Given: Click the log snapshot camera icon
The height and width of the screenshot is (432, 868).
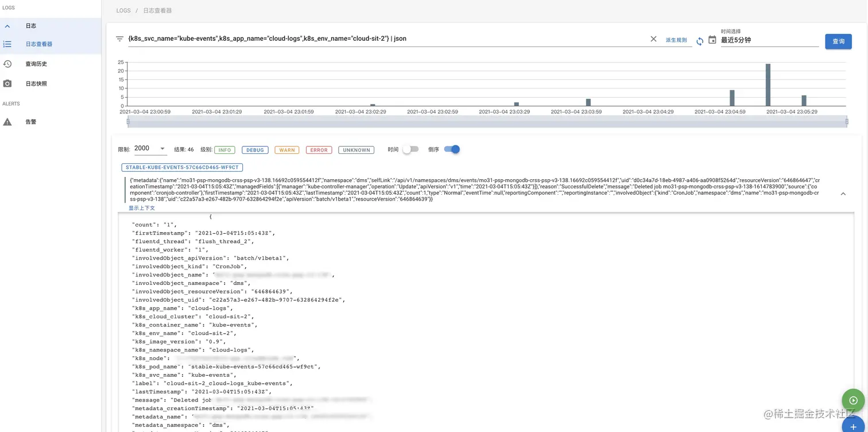Looking at the screenshot, I should coord(7,84).
